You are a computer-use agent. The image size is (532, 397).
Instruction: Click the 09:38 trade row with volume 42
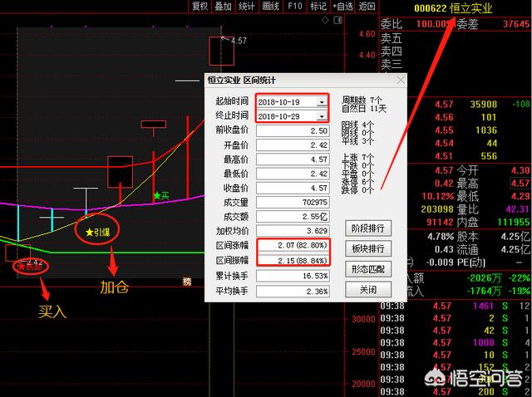tap(455, 331)
